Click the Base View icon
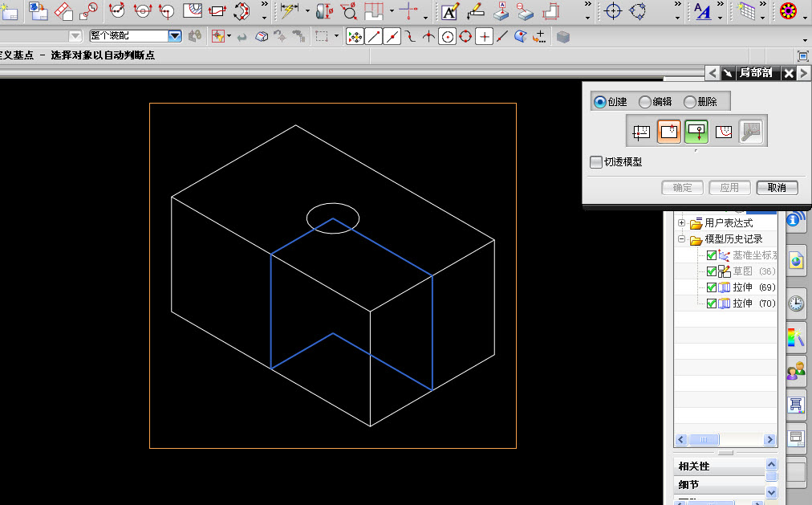 click(39, 11)
